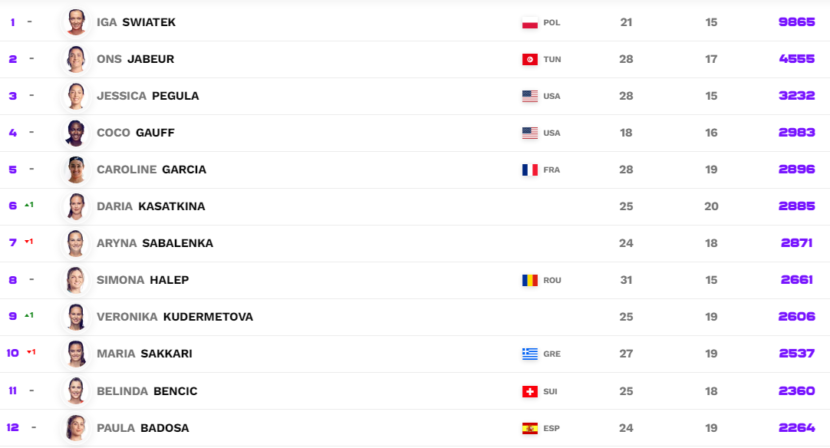Click the Romania flag icon
The height and width of the screenshot is (448, 830).
coord(529,280)
